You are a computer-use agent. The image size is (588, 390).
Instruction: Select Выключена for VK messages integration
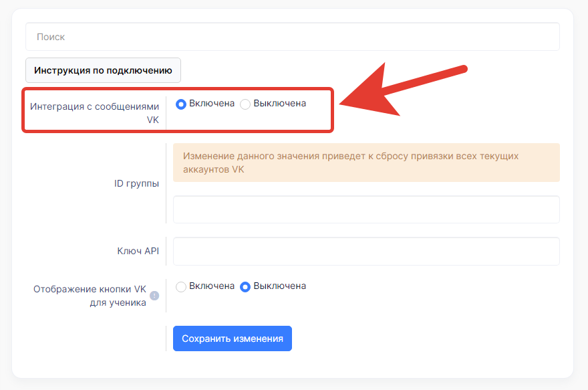coord(245,104)
